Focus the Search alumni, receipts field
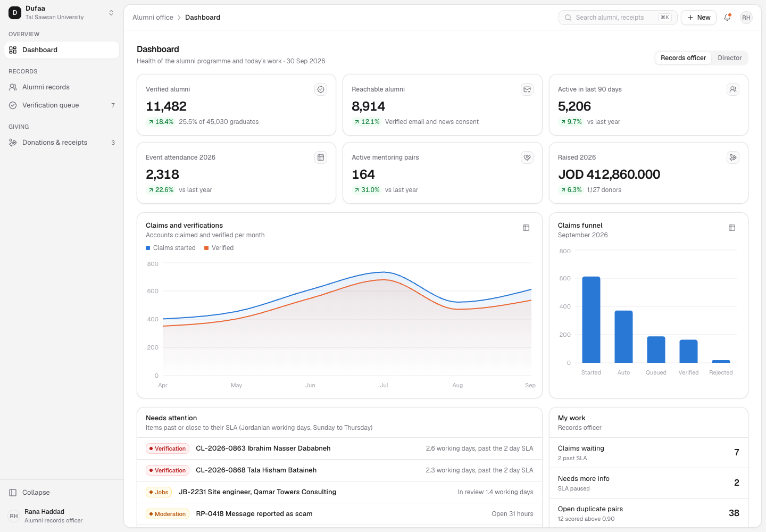This screenshot has width=766, height=532. 618,18
